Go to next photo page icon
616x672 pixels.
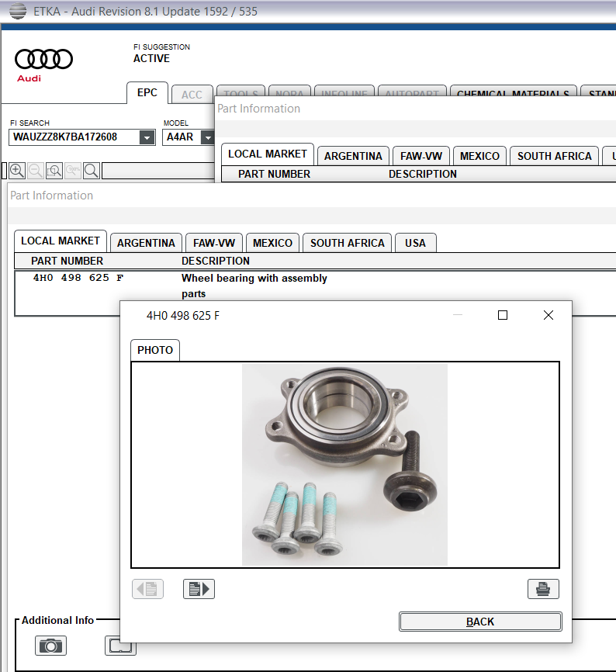[199, 589]
